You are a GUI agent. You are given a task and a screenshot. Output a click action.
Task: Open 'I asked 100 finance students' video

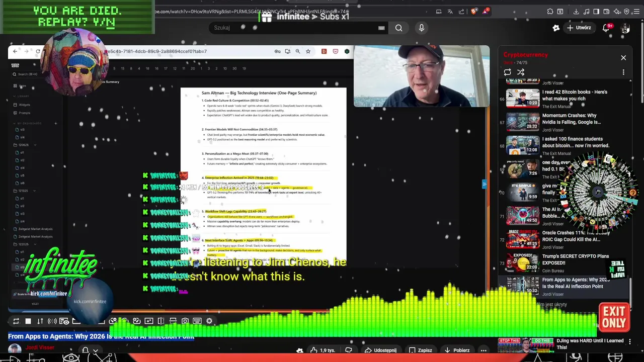(x=576, y=142)
